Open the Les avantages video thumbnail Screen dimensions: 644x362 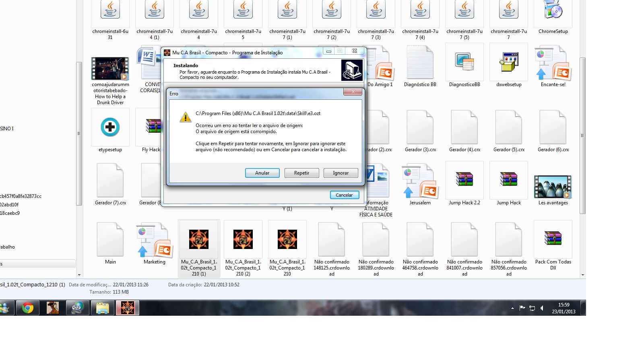coord(553,187)
